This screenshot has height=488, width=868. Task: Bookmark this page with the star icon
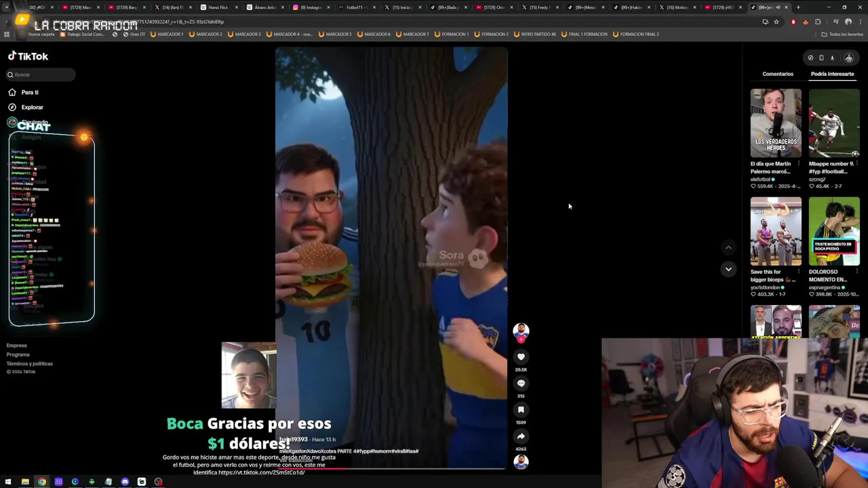[776, 22]
